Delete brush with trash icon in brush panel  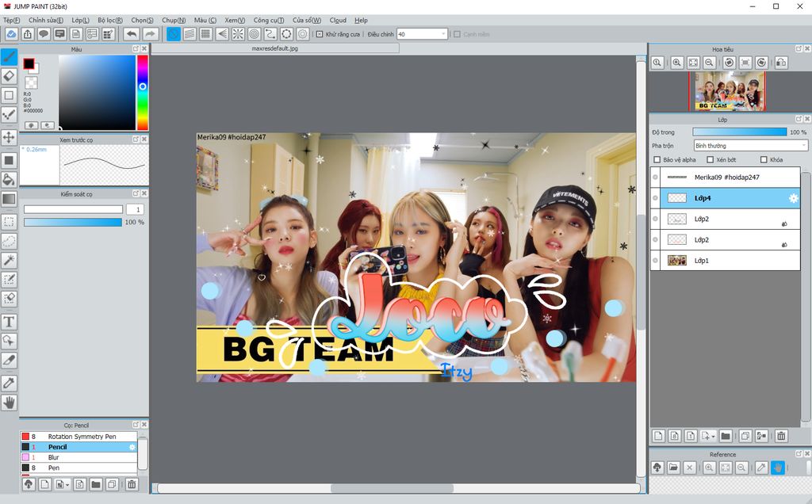[132, 484]
